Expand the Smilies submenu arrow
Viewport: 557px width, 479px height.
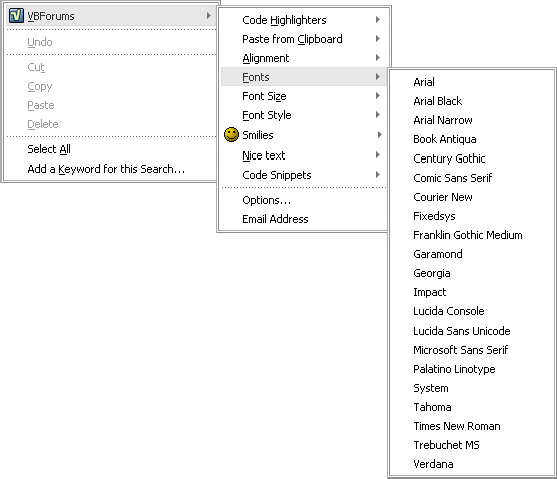click(379, 135)
